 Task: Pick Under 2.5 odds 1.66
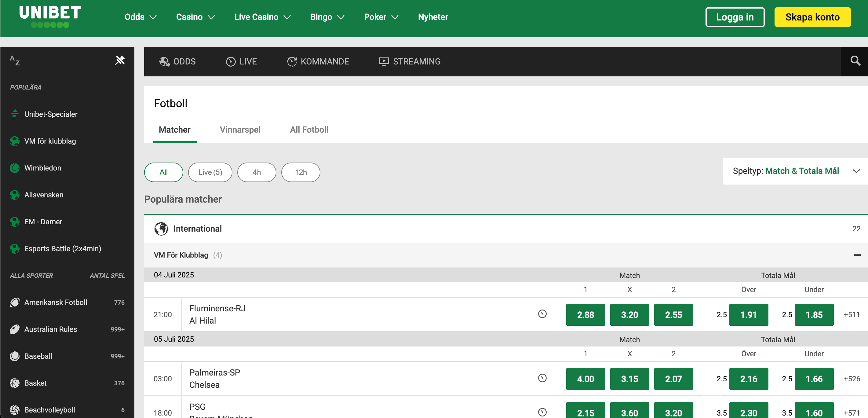[814, 379]
